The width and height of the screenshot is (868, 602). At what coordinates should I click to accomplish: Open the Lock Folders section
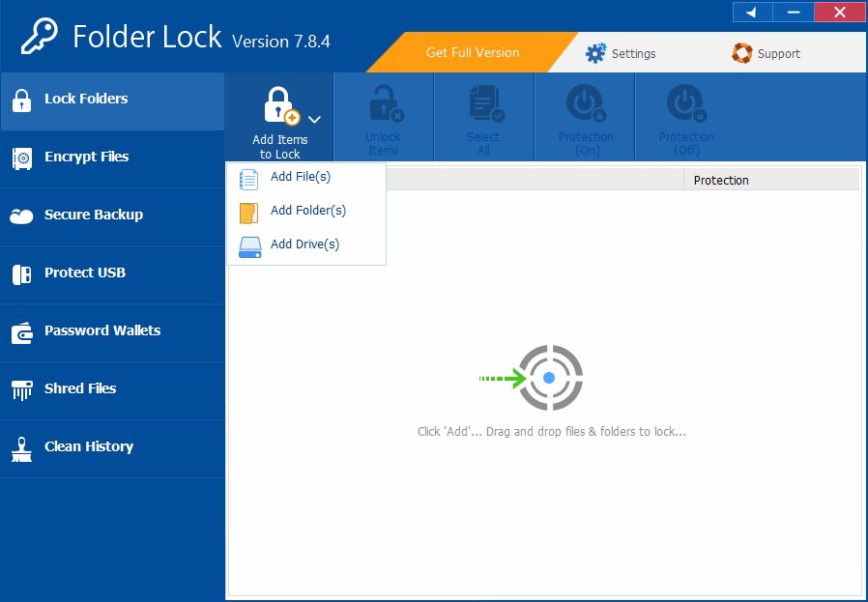click(x=112, y=100)
